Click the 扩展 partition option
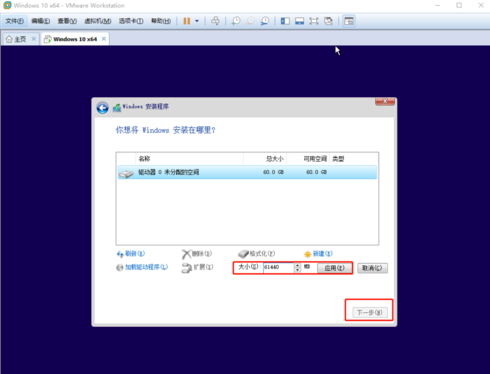The width and height of the screenshot is (490, 374). pyautogui.click(x=197, y=267)
